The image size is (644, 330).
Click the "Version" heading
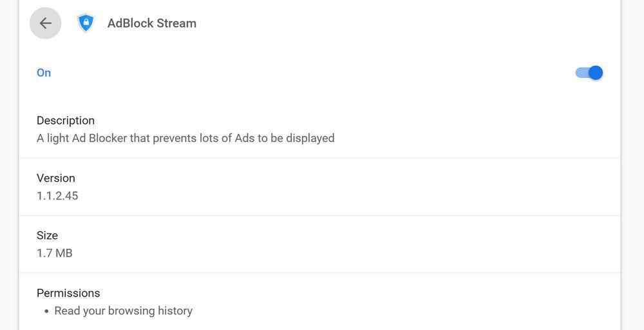point(56,178)
